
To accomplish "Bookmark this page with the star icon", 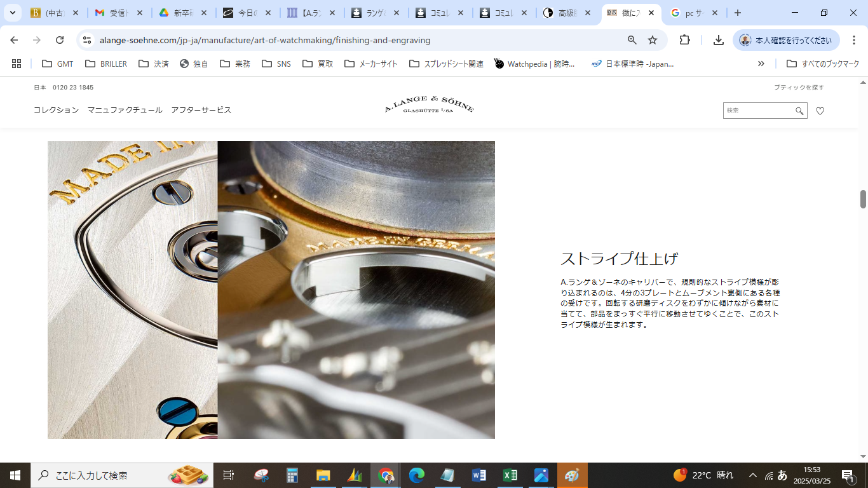I will coord(653,40).
